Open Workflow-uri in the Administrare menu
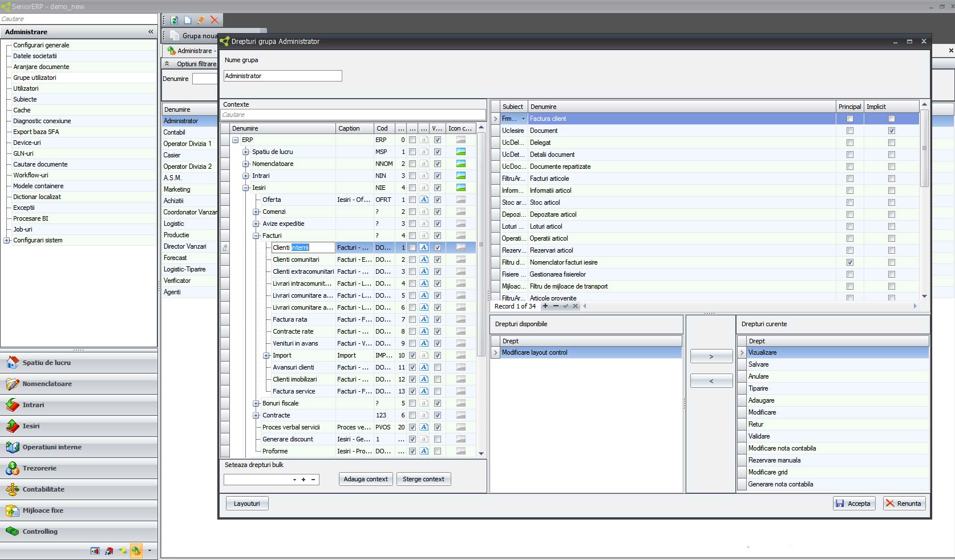The width and height of the screenshot is (955, 560). pyautogui.click(x=31, y=175)
